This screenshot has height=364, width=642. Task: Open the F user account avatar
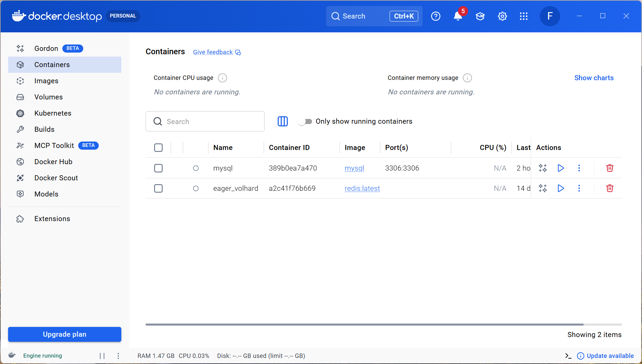pyautogui.click(x=550, y=16)
